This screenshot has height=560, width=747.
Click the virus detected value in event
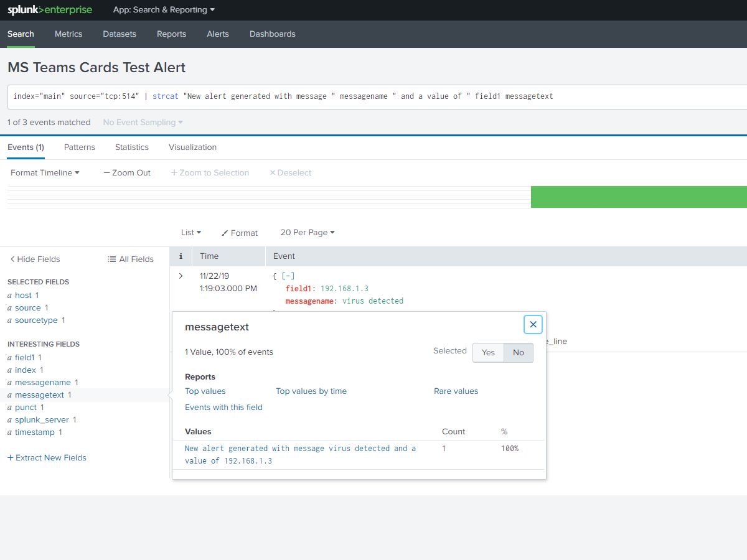373,301
